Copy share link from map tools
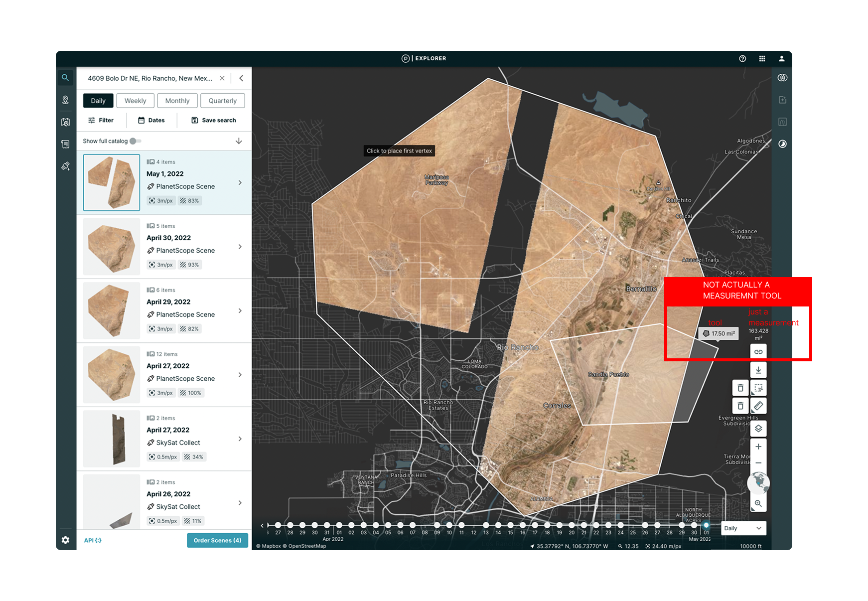The image size is (868, 601). click(758, 352)
